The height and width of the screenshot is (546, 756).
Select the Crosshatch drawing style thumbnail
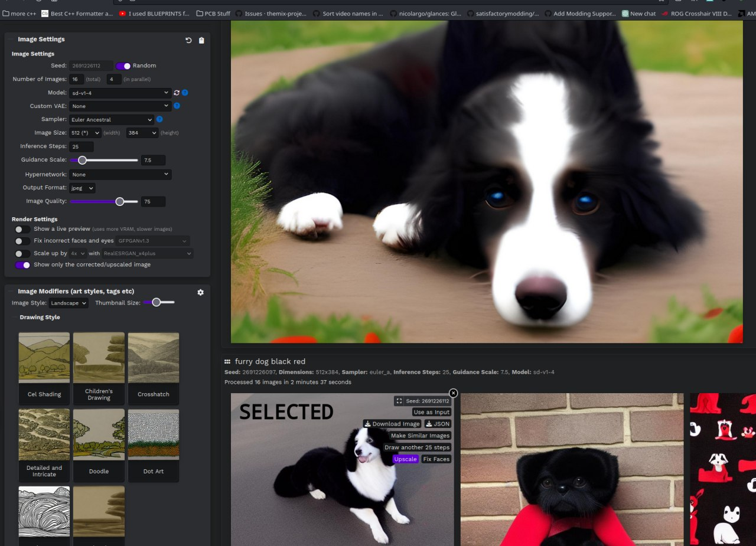[x=154, y=369]
